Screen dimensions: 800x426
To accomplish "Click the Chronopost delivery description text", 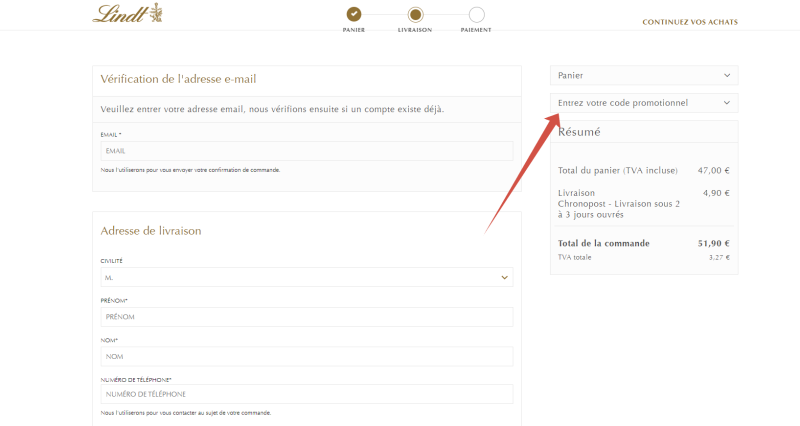I will pos(619,209).
